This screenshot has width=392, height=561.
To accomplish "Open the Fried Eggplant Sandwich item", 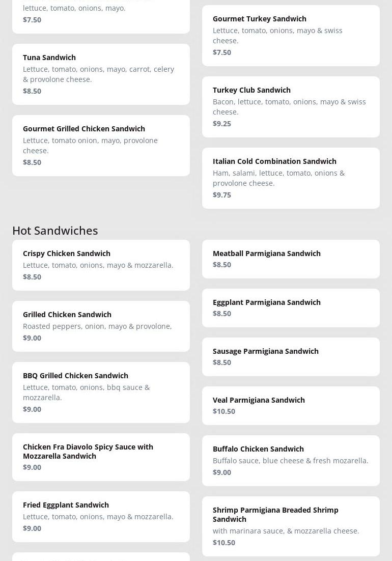I will [101, 516].
